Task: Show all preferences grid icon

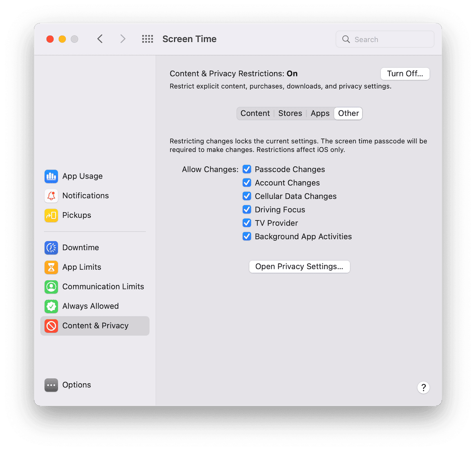Action: [148, 39]
